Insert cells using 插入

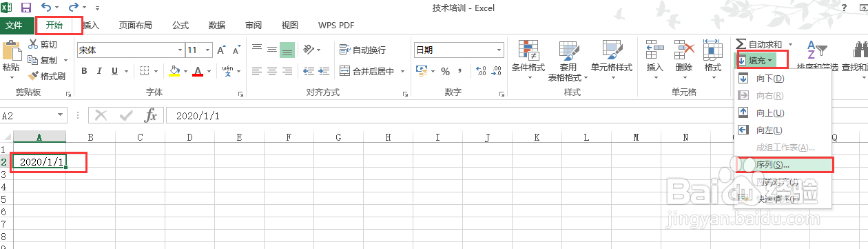[x=654, y=59]
